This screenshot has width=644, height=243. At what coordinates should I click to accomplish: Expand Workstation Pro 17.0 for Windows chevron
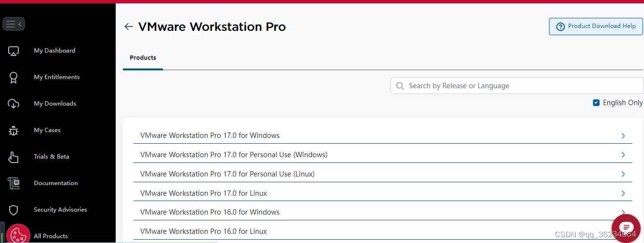[623, 136]
